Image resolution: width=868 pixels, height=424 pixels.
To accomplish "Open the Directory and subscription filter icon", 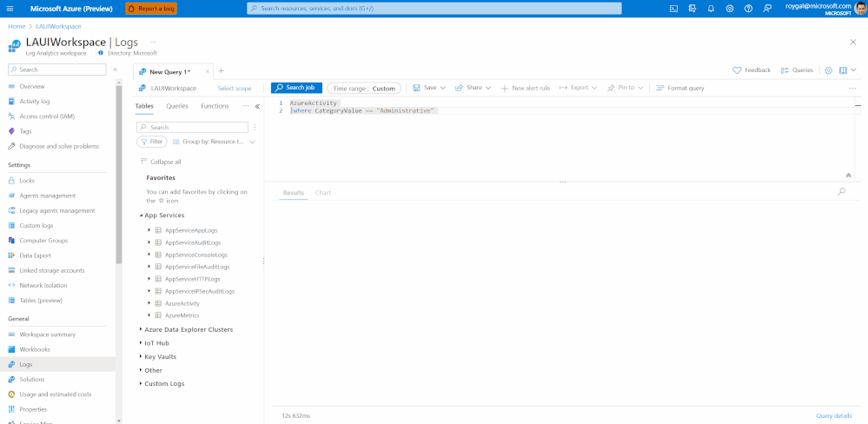I will click(692, 9).
